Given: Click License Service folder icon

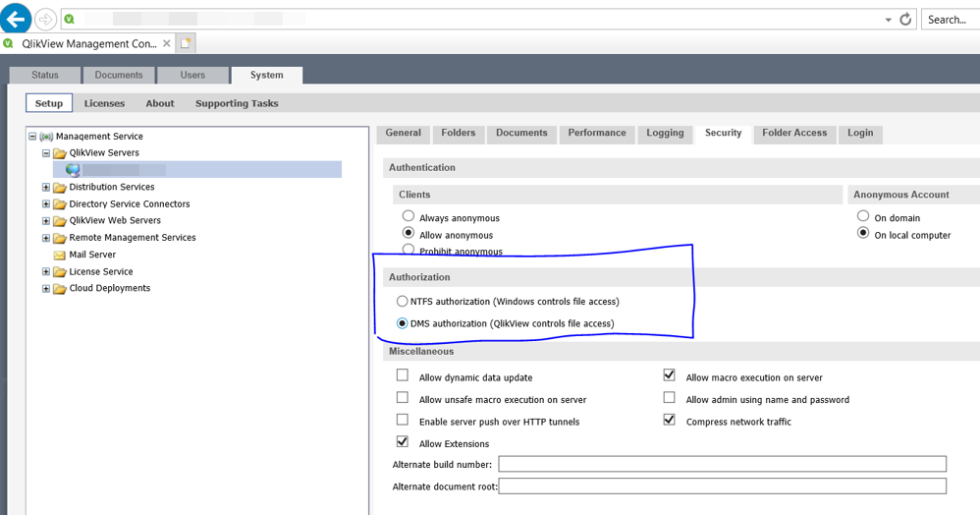Looking at the screenshot, I should point(59,272).
